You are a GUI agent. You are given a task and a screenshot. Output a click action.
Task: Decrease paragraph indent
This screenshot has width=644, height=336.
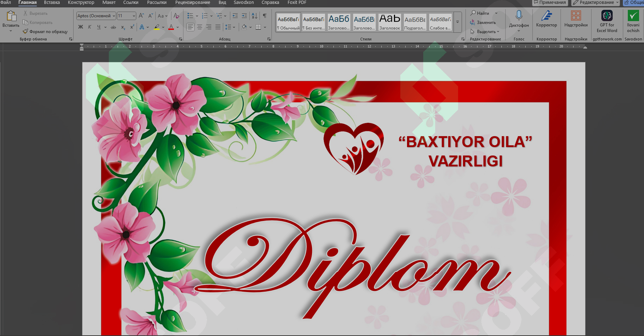235,16
